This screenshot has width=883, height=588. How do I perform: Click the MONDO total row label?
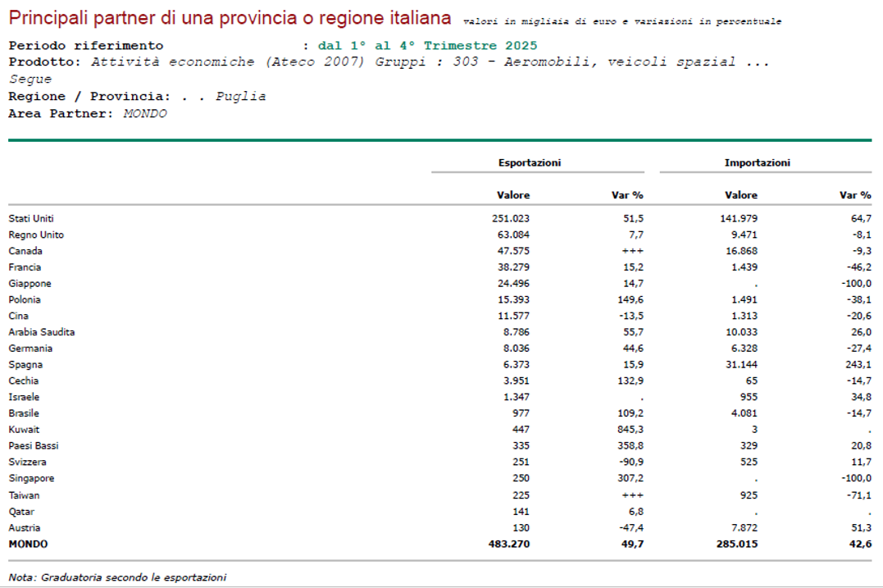28,545
